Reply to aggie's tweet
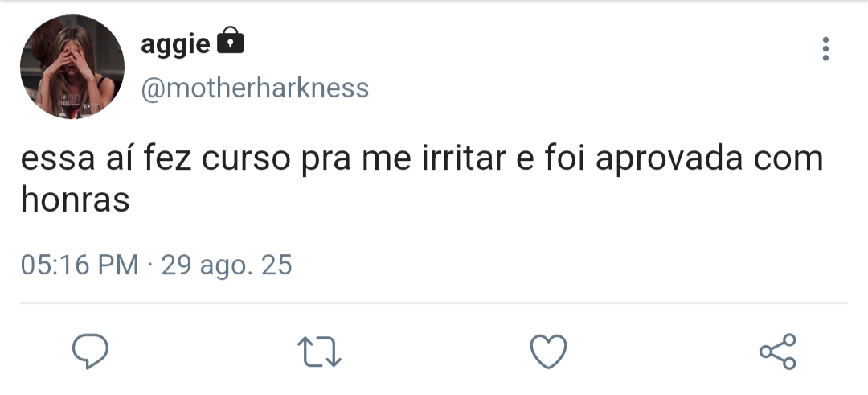This screenshot has height=395, width=868. click(90, 351)
